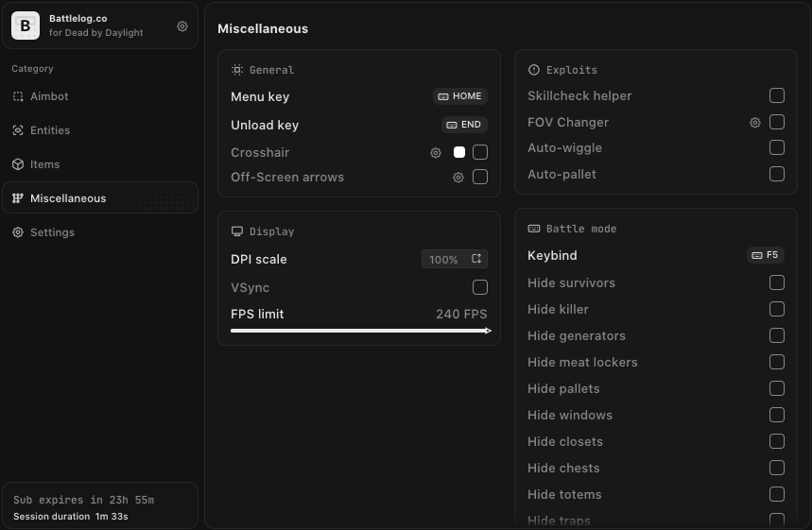Click the Aimbot sidebar icon
This screenshot has height=530, width=812.
(18, 96)
